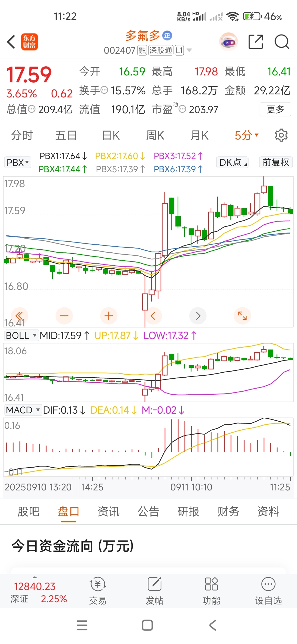Switch to 五日 chart tab
The image size is (297, 644).
(x=66, y=135)
